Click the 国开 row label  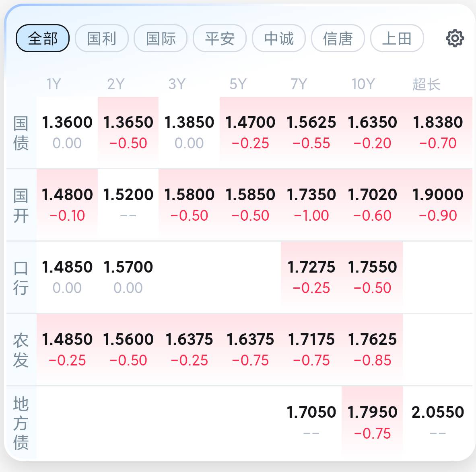[21, 205]
